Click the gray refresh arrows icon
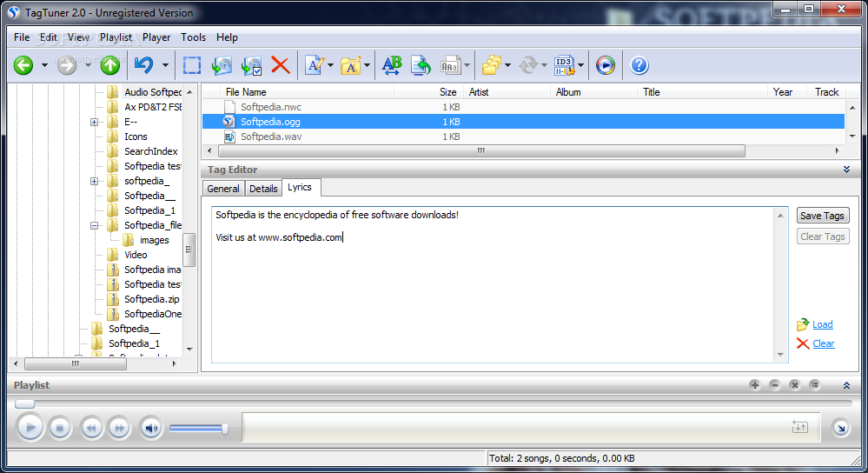Image resolution: width=868 pixels, height=473 pixels. pyautogui.click(x=528, y=65)
